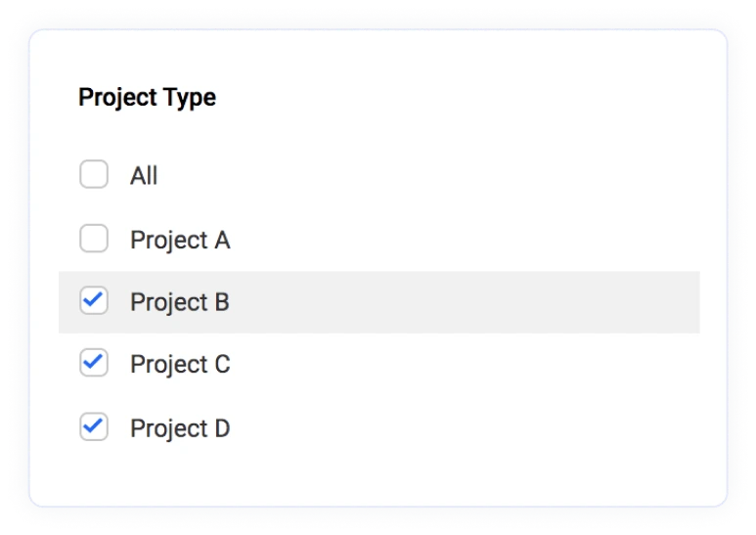Click the Project B text label

(180, 302)
